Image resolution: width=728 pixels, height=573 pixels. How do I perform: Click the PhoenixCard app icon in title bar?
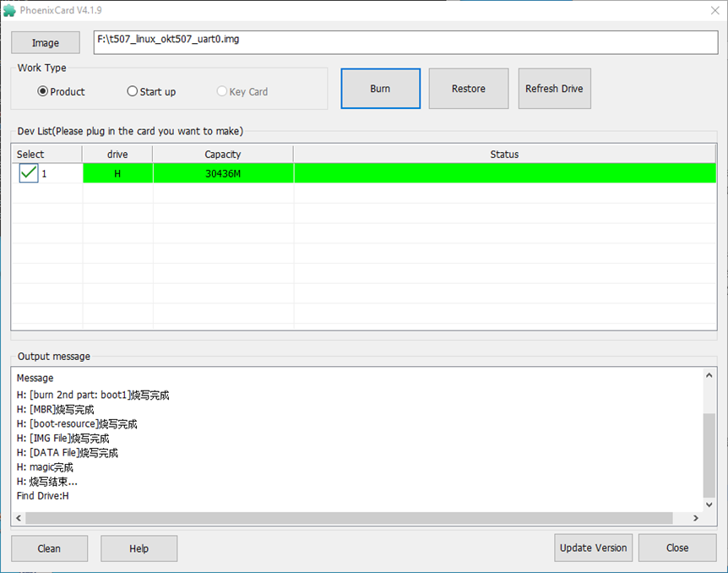pyautogui.click(x=9, y=10)
